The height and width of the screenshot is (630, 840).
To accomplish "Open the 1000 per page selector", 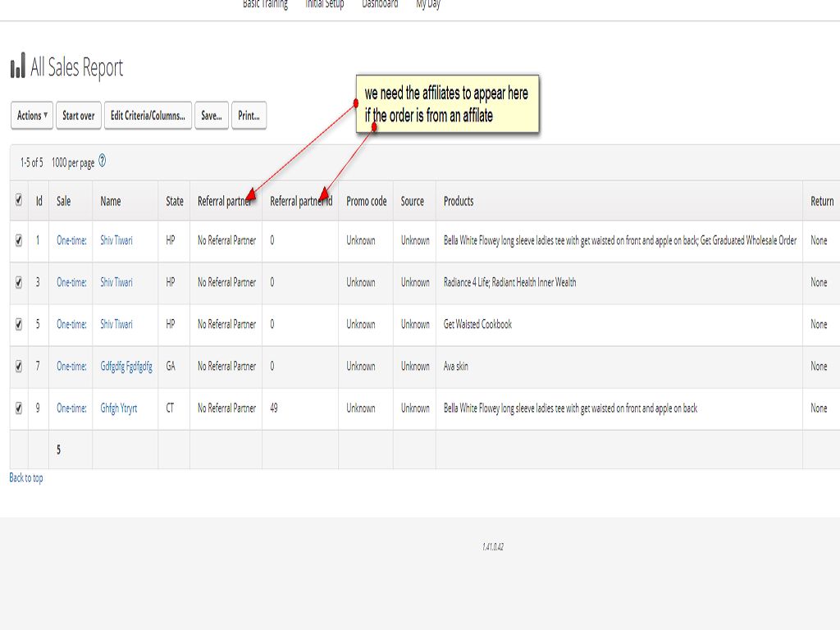I will pyautogui.click(x=72, y=163).
